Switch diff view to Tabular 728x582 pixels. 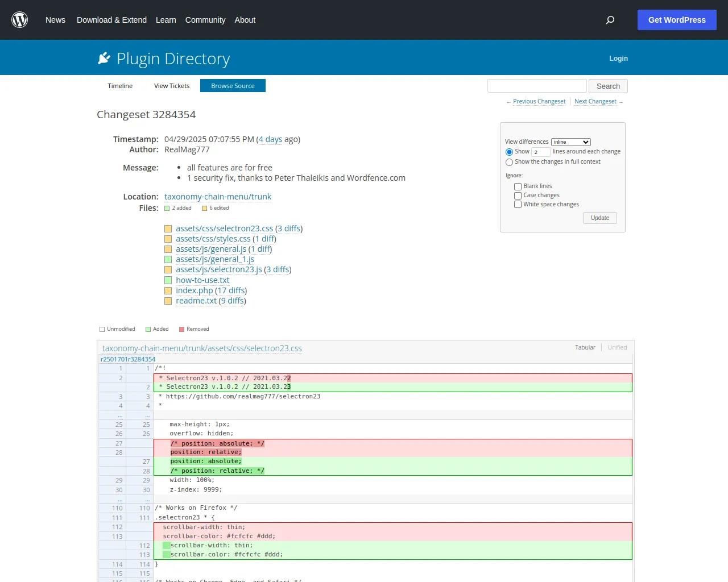pos(585,347)
